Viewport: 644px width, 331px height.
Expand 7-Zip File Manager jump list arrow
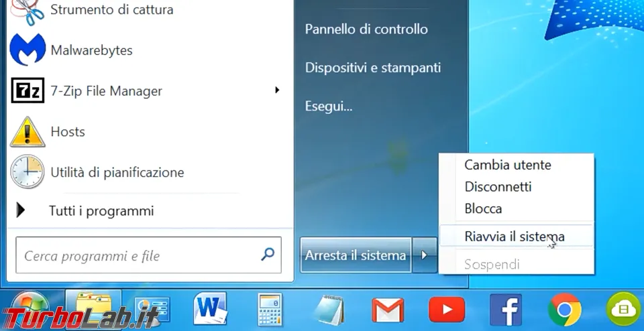tap(277, 90)
